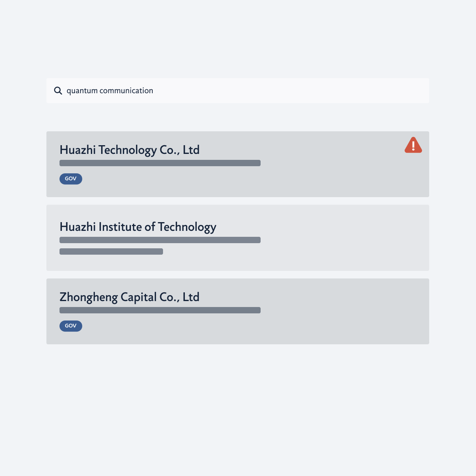The width and height of the screenshot is (476, 476).
Task: Click first description line under Huazhi Institute
Action: [160, 240]
